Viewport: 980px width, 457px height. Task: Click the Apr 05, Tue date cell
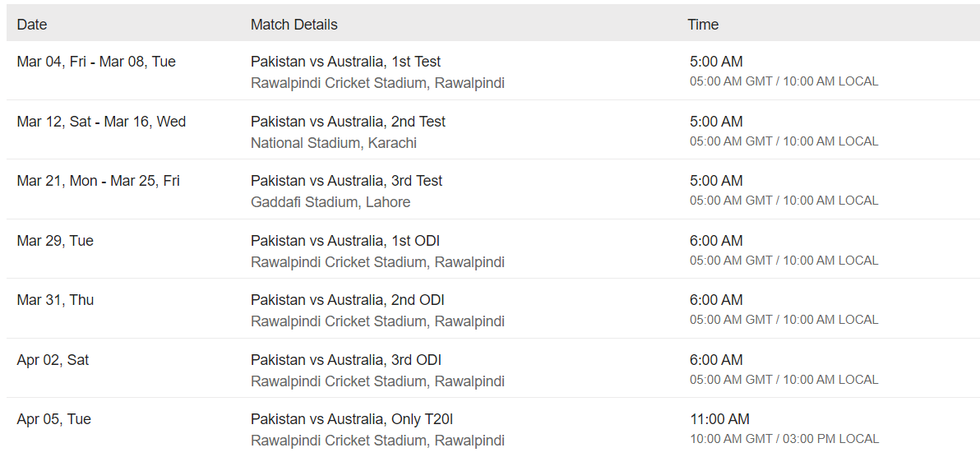point(53,419)
